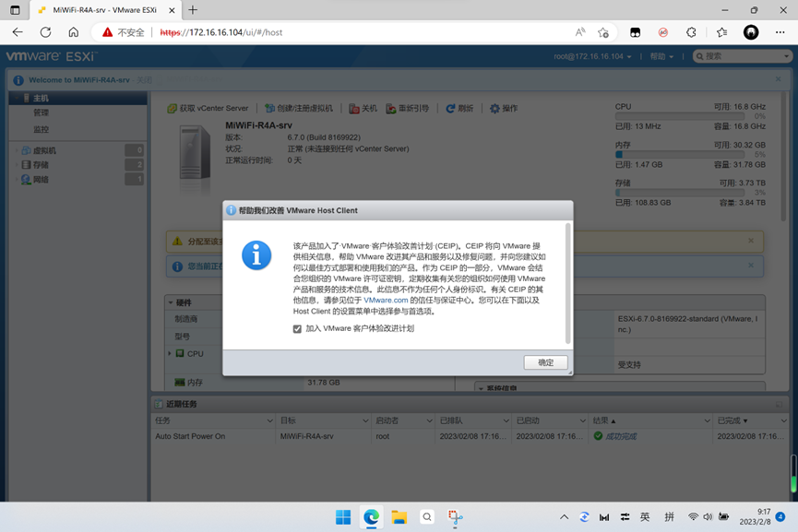This screenshot has height=532, width=798.
Task: Dismiss the blue info notification
Action: point(751,266)
